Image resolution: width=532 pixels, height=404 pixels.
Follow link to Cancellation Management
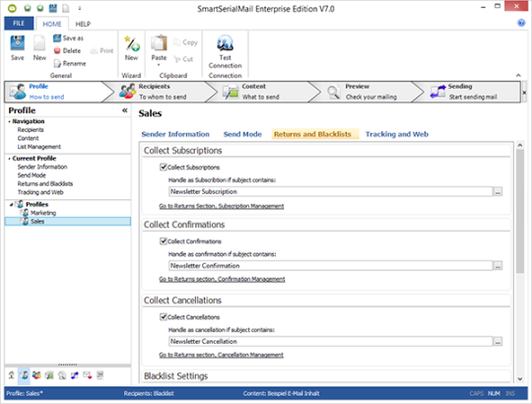(x=222, y=355)
